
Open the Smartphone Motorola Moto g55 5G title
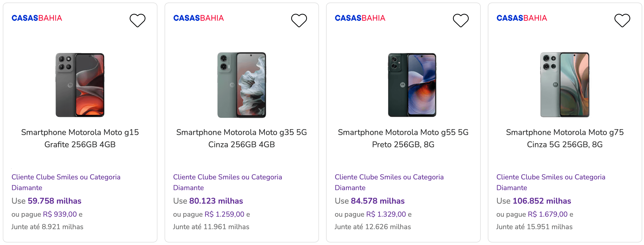click(x=403, y=138)
